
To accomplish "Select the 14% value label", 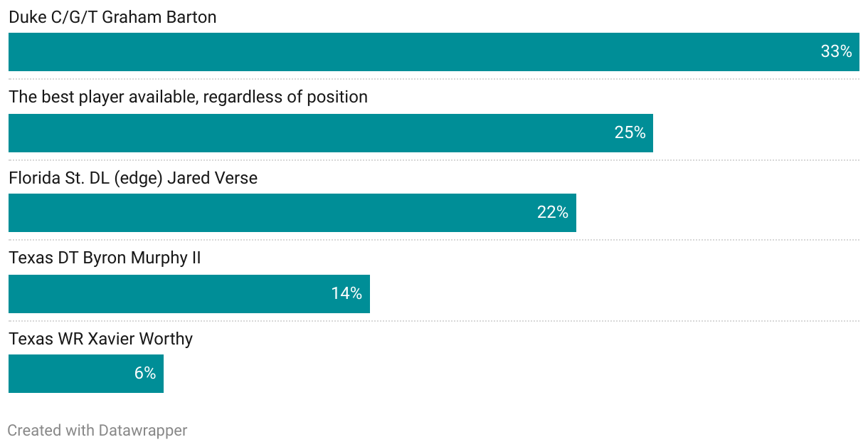I will point(346,294).
